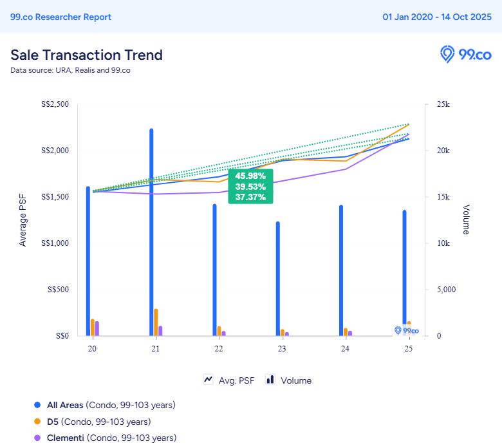
Task: Click the blue All Areas legend dot
Action: tap(37, 405)
